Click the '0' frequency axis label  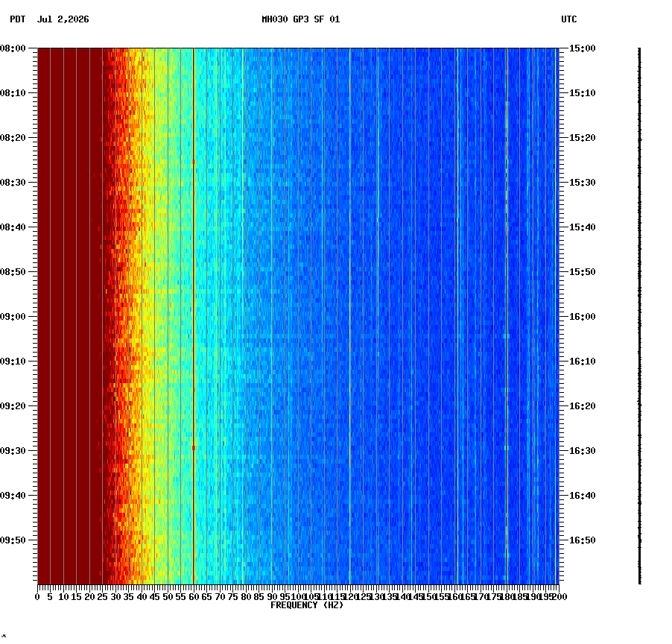[x=37, y=597]
